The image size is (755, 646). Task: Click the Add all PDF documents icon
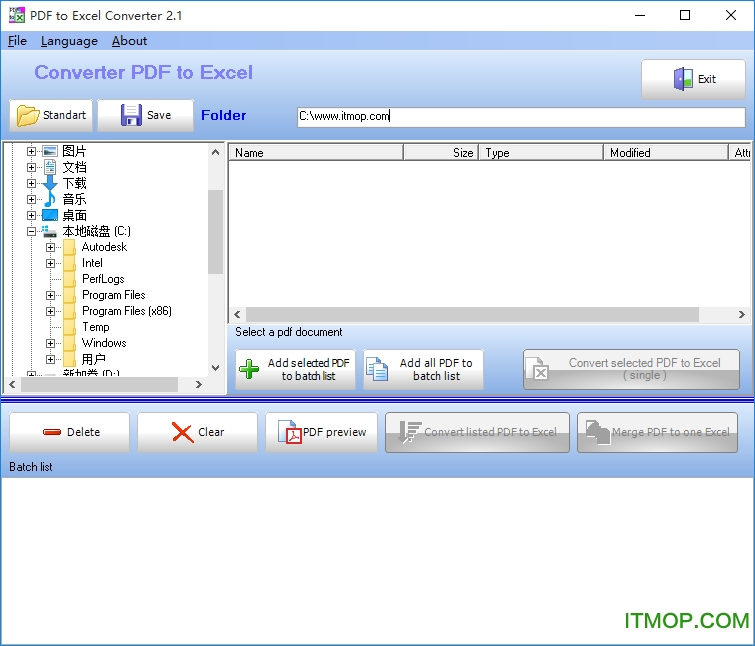[377, 369]
